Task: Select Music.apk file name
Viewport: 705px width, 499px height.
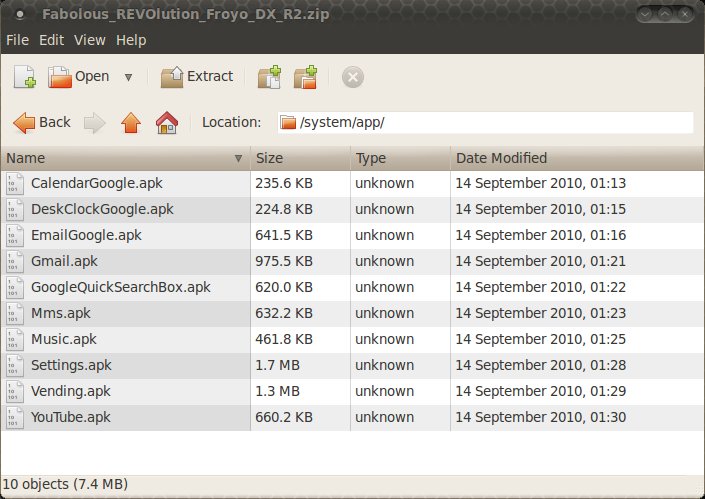Action: pyautogui.click(x=63, y=339)
